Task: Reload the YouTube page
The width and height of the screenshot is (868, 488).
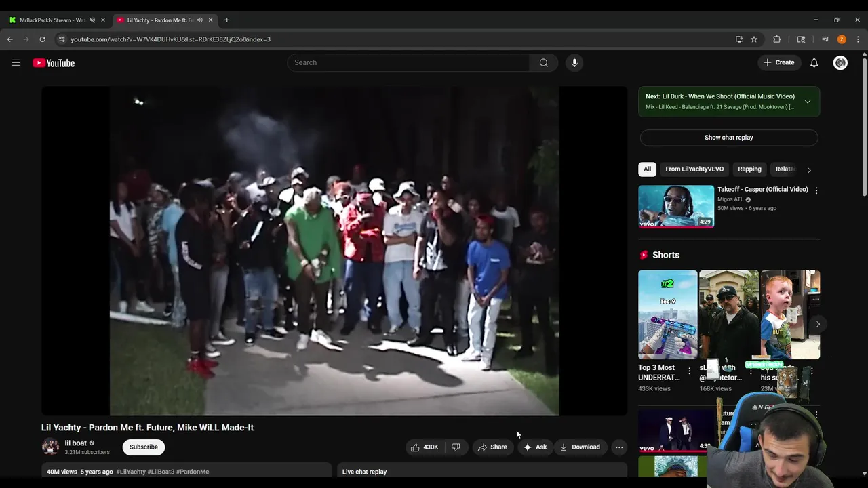Action: 42,39
